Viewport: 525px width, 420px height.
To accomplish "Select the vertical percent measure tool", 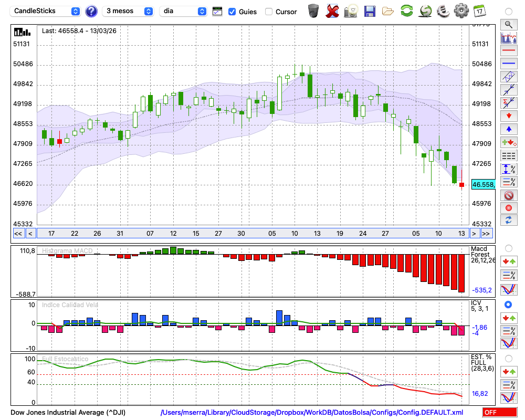I will coord(509,169).
